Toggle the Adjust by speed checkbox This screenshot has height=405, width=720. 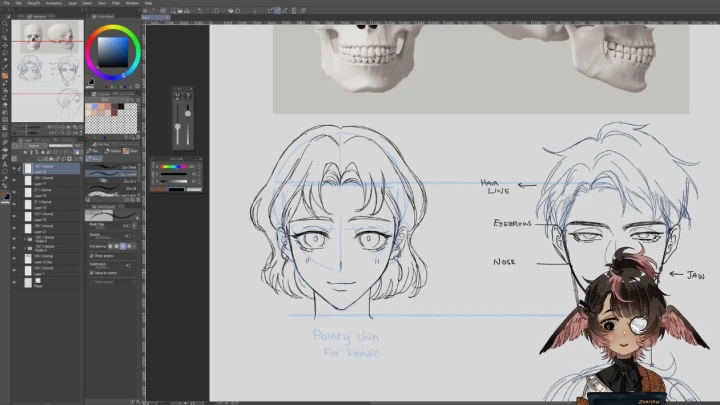click(x=91, y=272)
